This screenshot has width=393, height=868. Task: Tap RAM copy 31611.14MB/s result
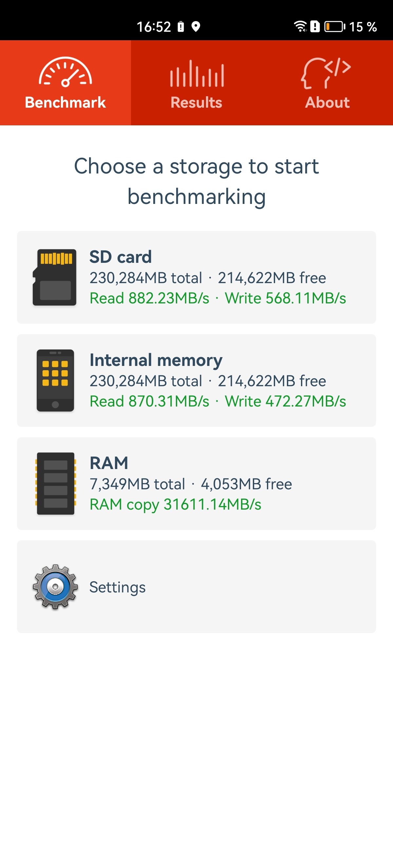pyautogui.click(x=175, y=505)
